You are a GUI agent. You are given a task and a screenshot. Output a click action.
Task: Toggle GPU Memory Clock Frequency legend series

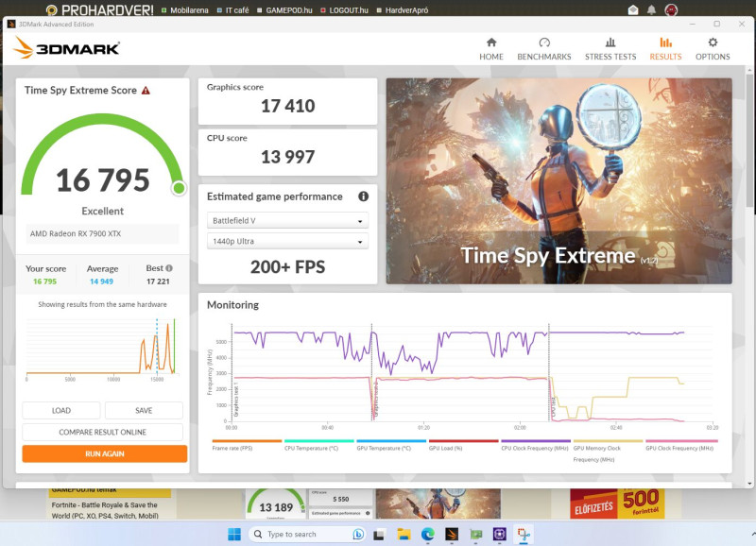[x=608, y=452]
